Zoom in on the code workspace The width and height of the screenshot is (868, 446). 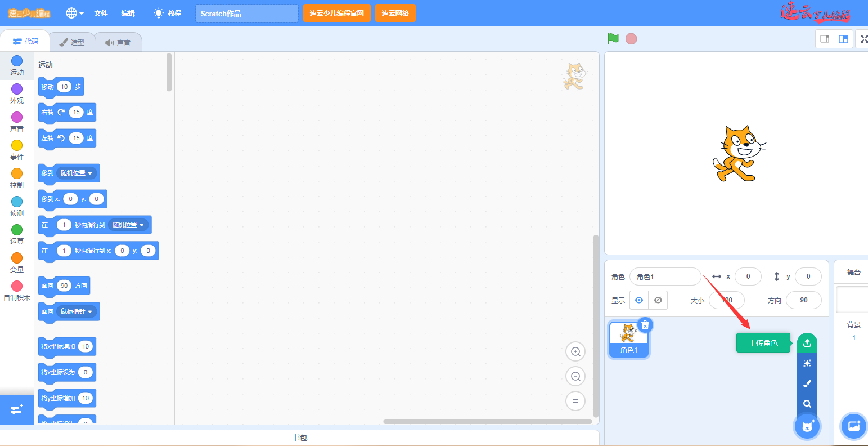tap(575, 352)
